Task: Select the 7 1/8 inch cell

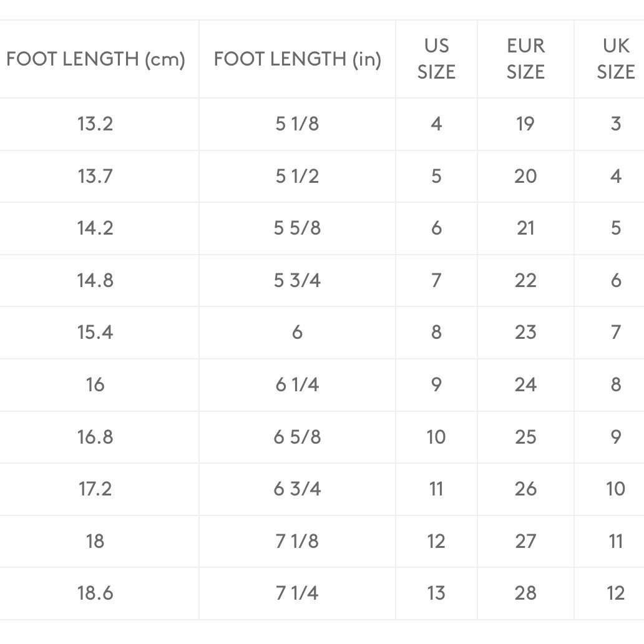Action: tap(297, 540)
